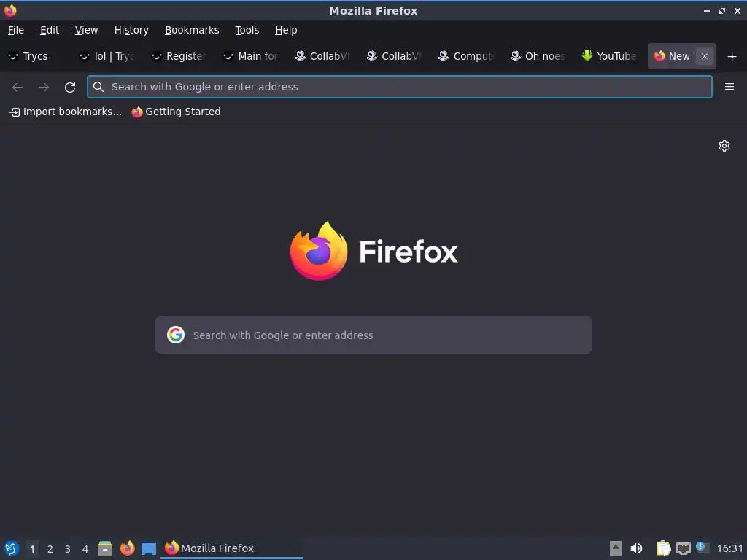Switch to workspace 4
Viewport: 747px width, 560px height.
pyautogui.click(x=85, y=549)
